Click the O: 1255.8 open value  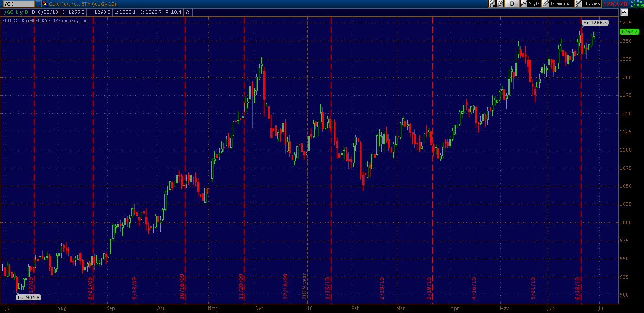point(73,12)
